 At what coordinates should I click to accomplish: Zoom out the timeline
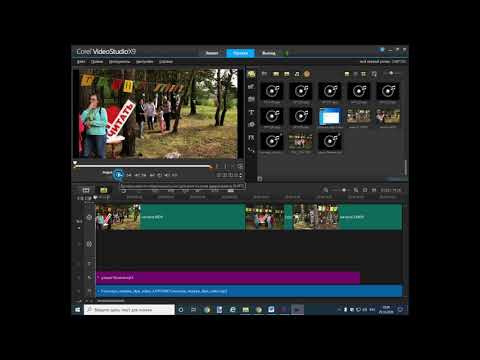pos(326,190)
